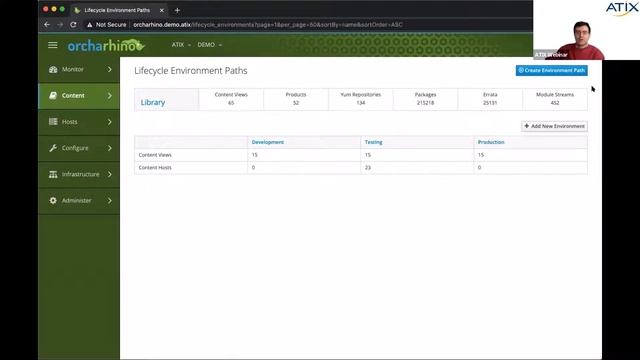Image resolution: width=640 pixels, height=360 pixels.
Task: Expand the Configure menu chevron
Action: [109, 148]
